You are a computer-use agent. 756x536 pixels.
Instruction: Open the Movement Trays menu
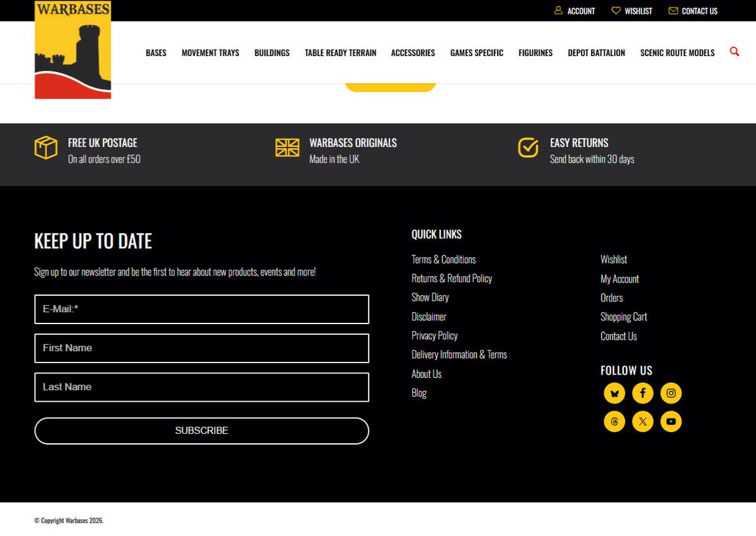[210, 53]
